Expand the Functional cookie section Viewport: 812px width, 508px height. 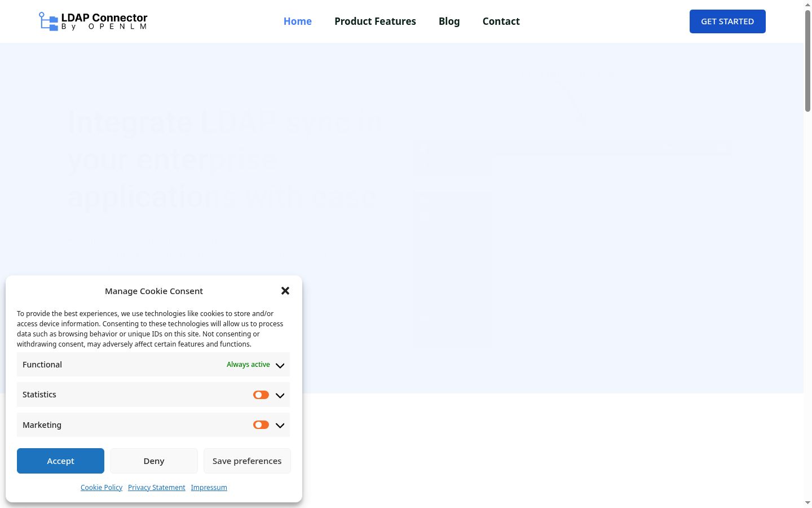pyautogui.click(x=280, y=365)
